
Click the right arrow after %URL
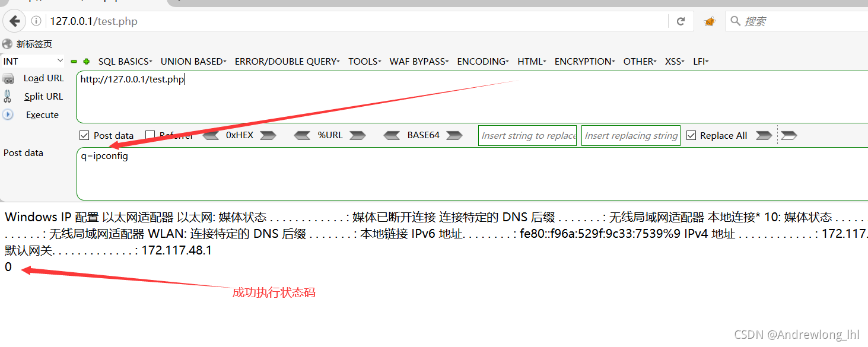358,135
